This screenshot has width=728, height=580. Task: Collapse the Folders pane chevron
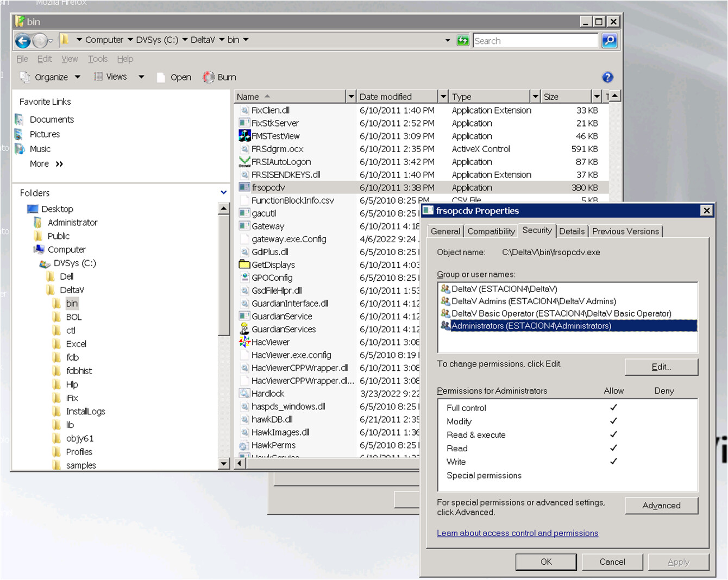point(223,193)
